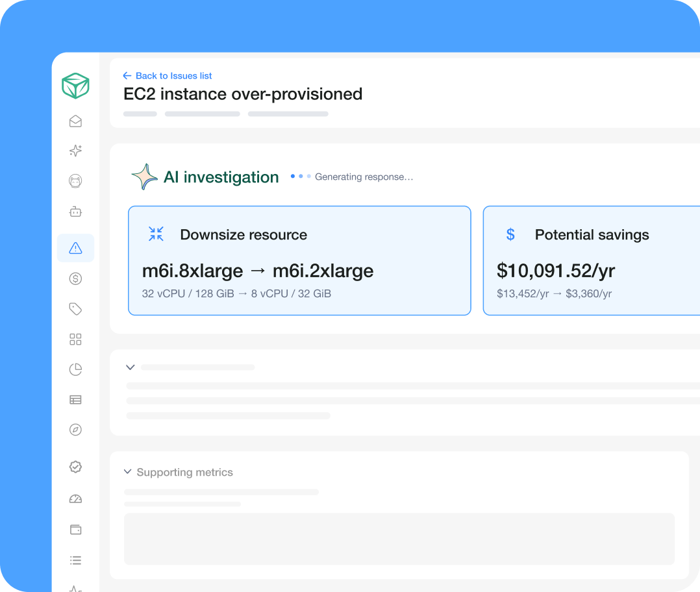Select the robot bot icon in sidebar
700x592 pixels.
click(x=75, y=212)
